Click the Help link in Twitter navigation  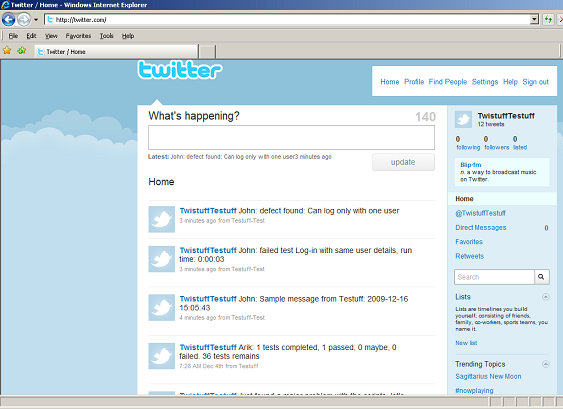510,82
